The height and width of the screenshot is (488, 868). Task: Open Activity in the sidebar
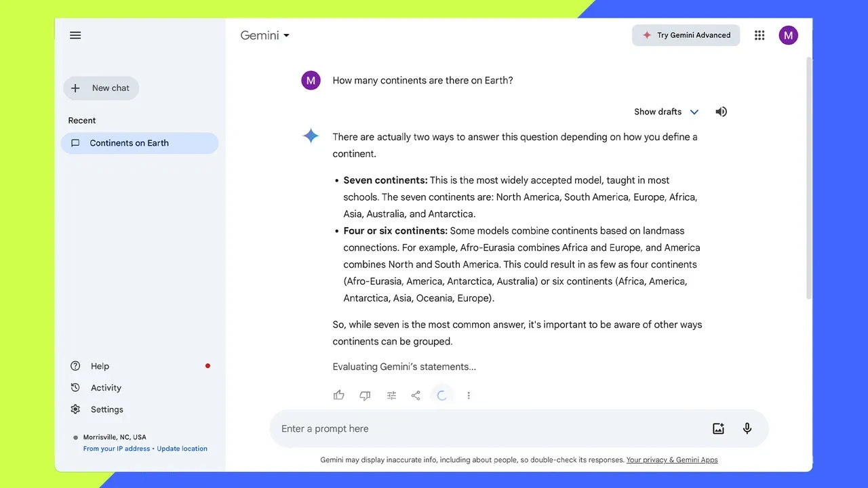tap(106, 388)
